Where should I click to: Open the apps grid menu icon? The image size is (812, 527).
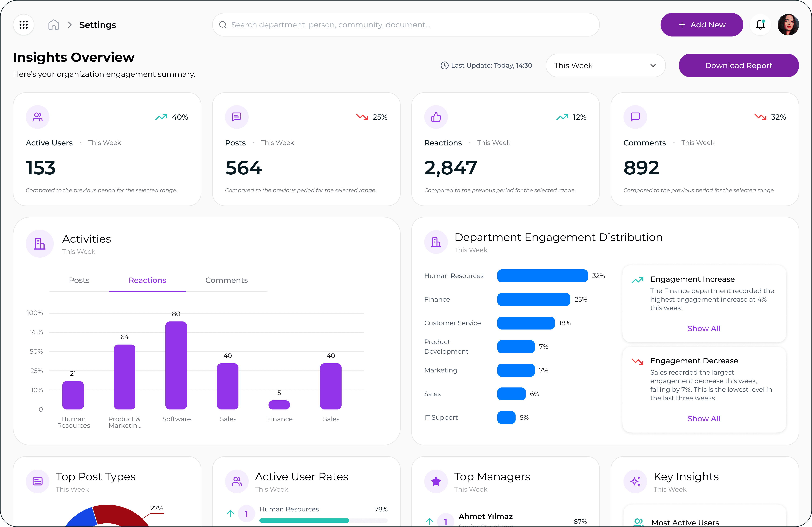[x=24, y=25]
